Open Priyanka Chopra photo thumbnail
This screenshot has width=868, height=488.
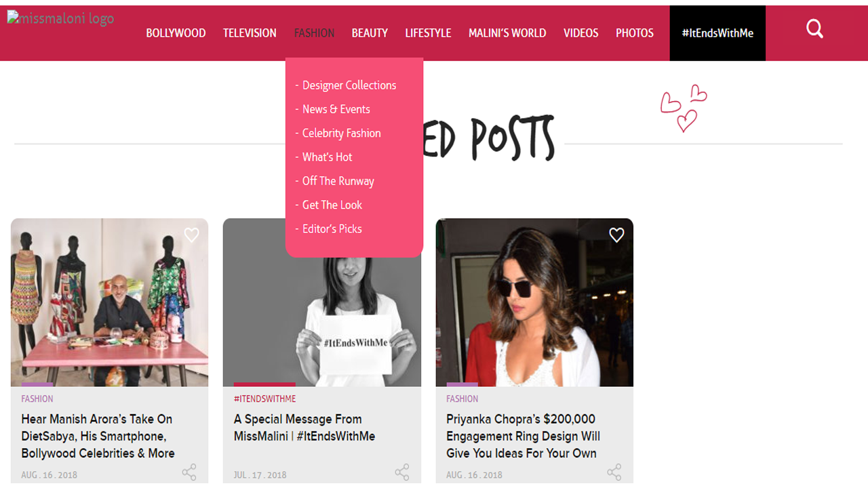[x=534, y=302]
